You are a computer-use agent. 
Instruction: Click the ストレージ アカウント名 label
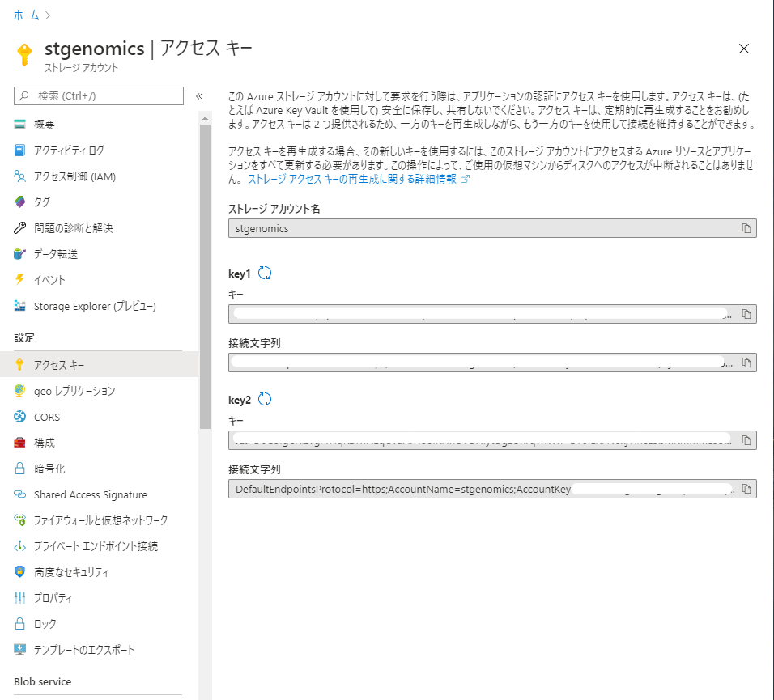coord(274,209)
